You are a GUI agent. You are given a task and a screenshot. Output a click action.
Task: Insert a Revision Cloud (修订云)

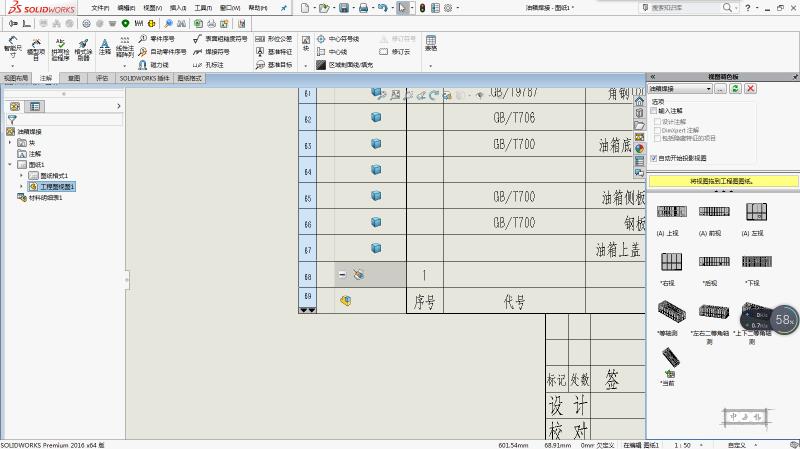[395, 52]
